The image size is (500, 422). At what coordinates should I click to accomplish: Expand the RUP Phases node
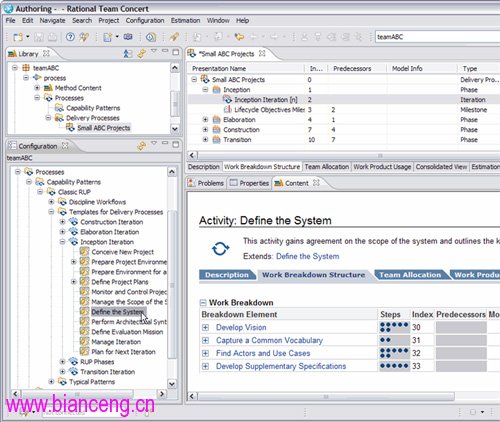point(62,362)
